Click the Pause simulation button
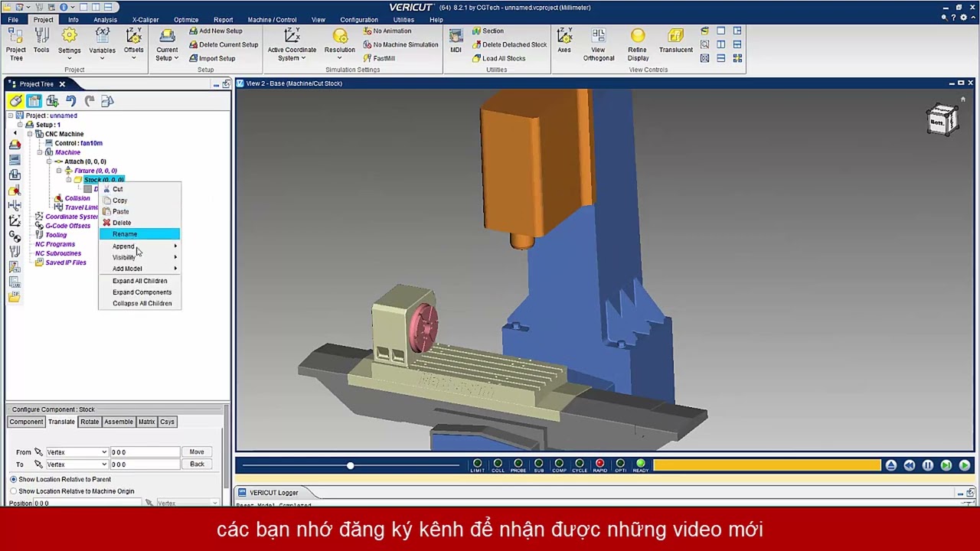The height and width of the screenshot is (551, 980). pyautogui.click(x=928, y=465)
